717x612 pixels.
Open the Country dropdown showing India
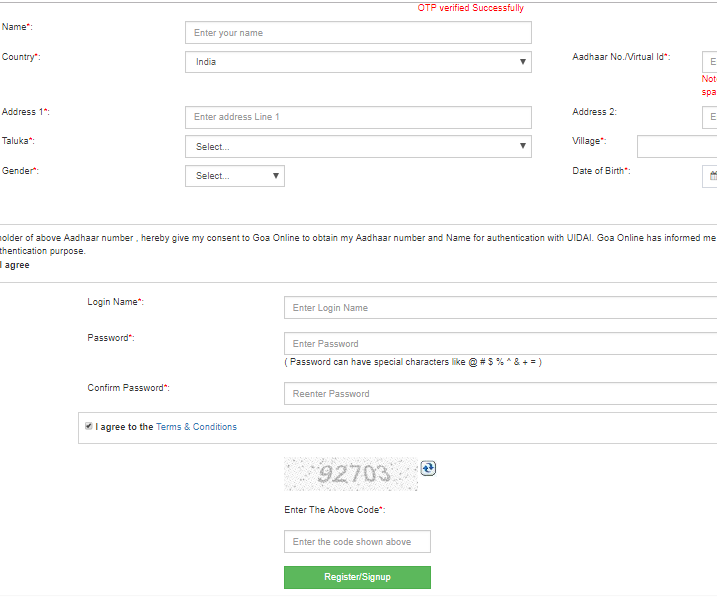pos(358,62)
